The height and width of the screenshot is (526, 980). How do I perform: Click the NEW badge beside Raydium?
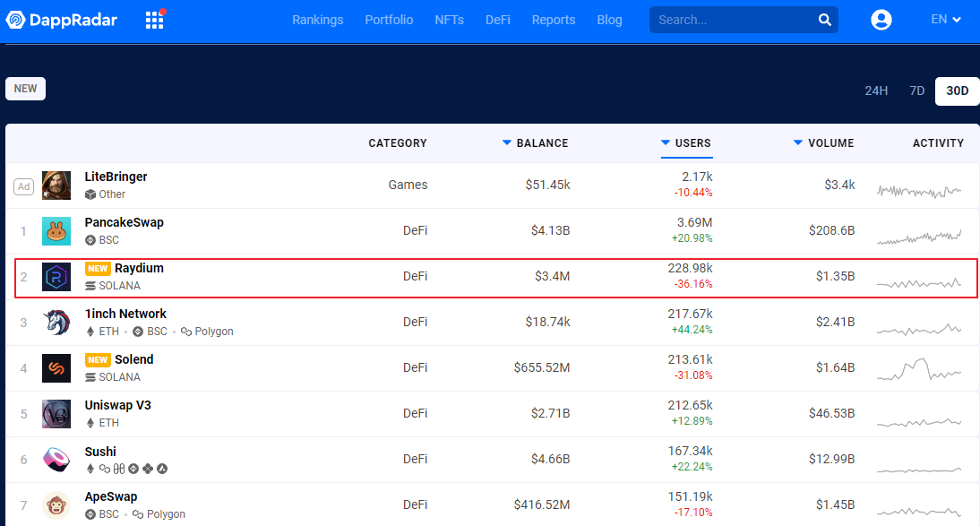pos(99,268)
